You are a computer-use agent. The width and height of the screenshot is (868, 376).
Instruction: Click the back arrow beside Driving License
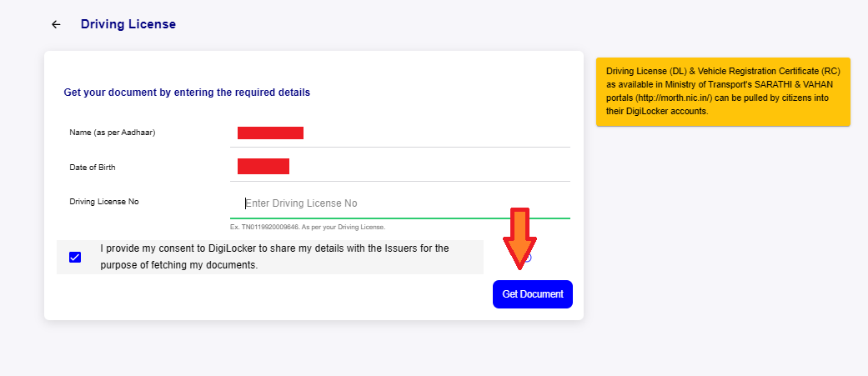pos(56,25)
